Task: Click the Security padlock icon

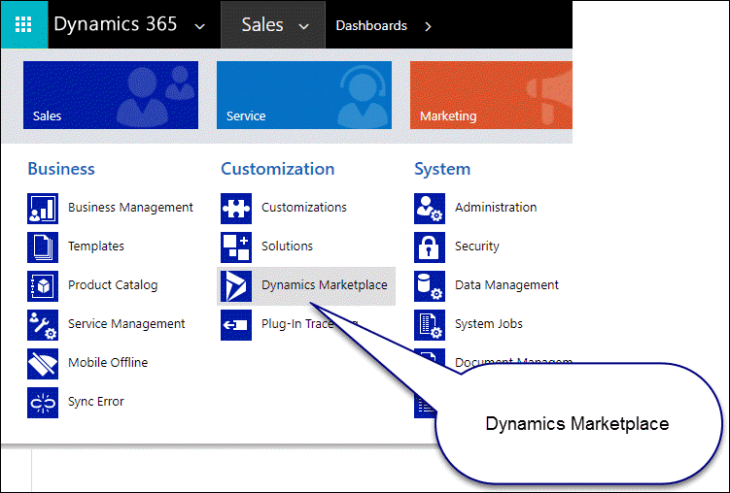Action: click(x=430, y=247)
